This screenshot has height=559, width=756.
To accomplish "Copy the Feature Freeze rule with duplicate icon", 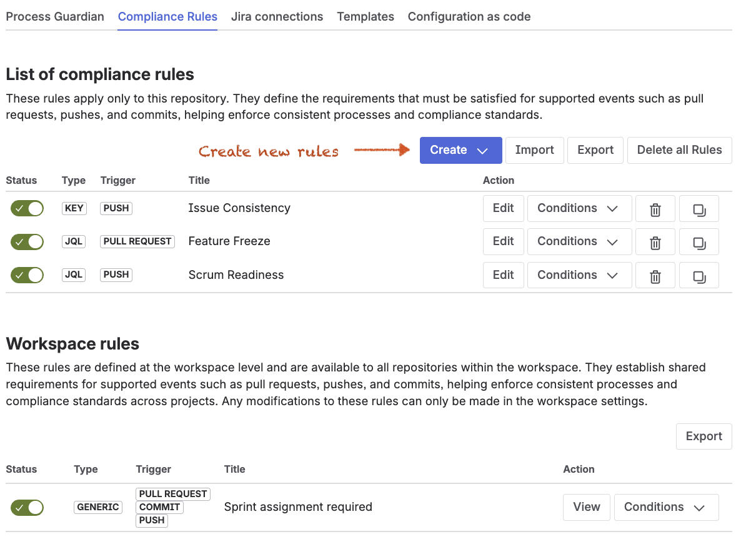I will point(699,242).
